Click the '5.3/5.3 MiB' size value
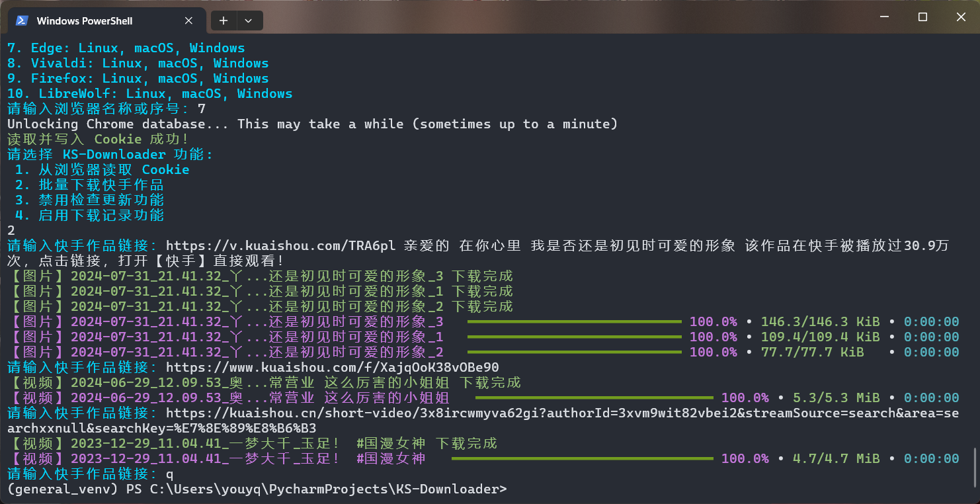Image resolution: width=980 pixels, height=504 pixels. [x=836, y=398]
